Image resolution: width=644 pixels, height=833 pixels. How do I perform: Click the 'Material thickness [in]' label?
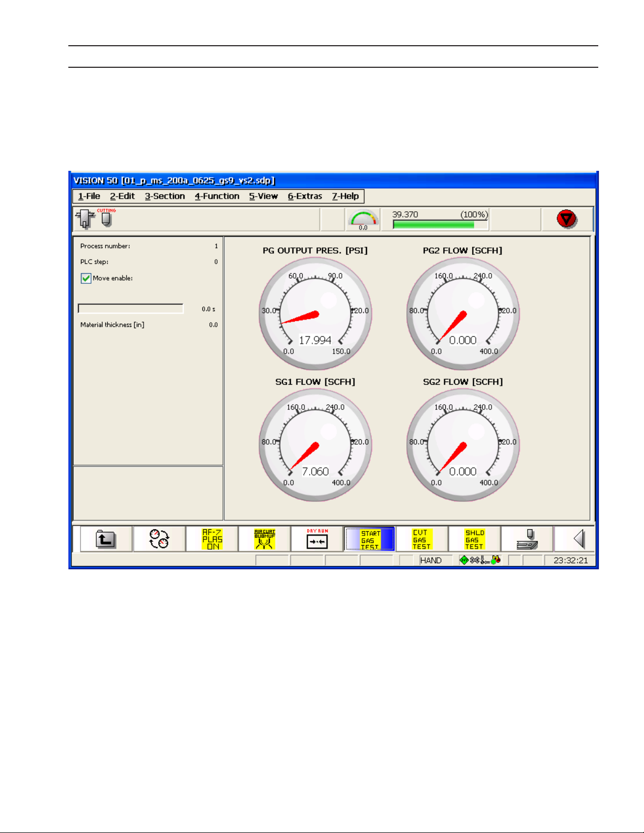(x=113, y=325)
